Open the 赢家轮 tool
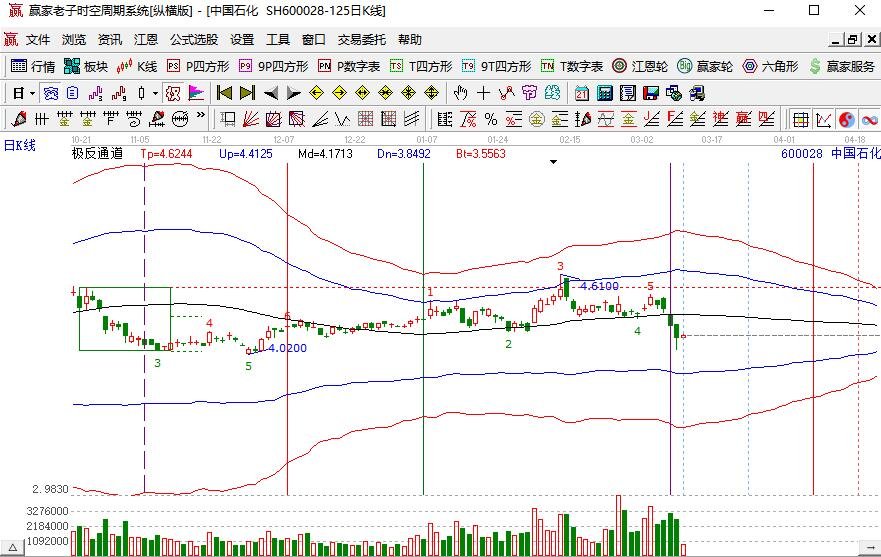This screenshot has width=881, height=557. click(x=705, y=66)
